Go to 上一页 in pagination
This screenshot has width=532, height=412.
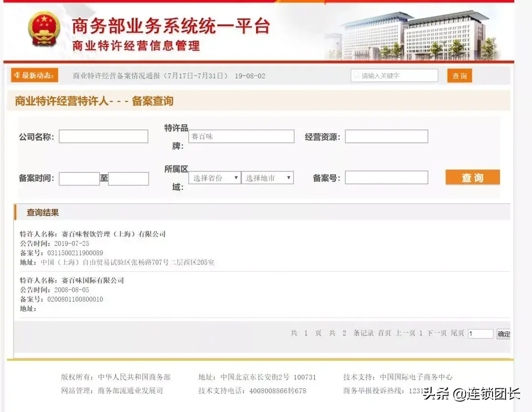tap(405, 333)
